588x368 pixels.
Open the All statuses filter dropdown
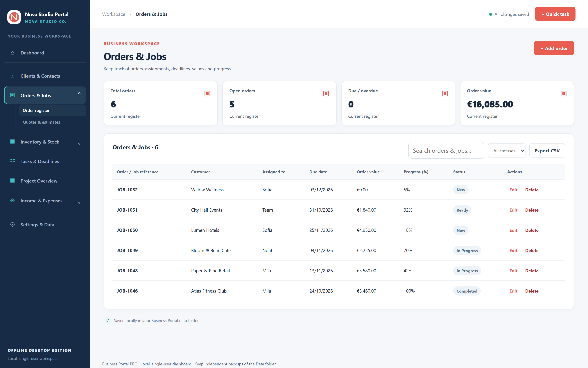point(507,151)
